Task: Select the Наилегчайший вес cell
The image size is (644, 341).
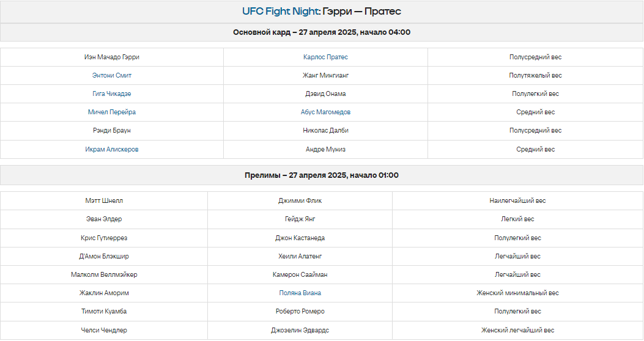Action: (x=517, y=200)
